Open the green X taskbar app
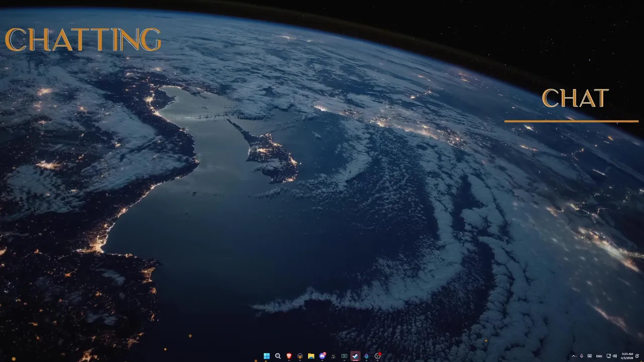644x362 pixels. (344, 356)
